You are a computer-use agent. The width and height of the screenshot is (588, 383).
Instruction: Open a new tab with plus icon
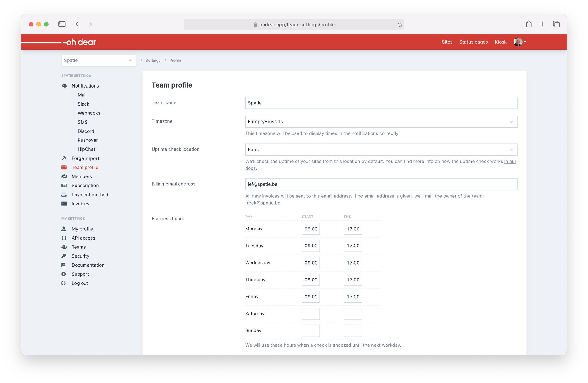[542, 24]
